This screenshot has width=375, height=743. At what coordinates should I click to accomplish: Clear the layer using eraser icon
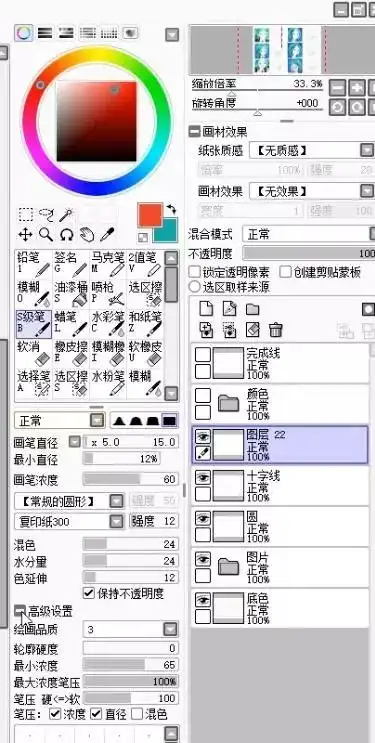(x=252, y=329)
